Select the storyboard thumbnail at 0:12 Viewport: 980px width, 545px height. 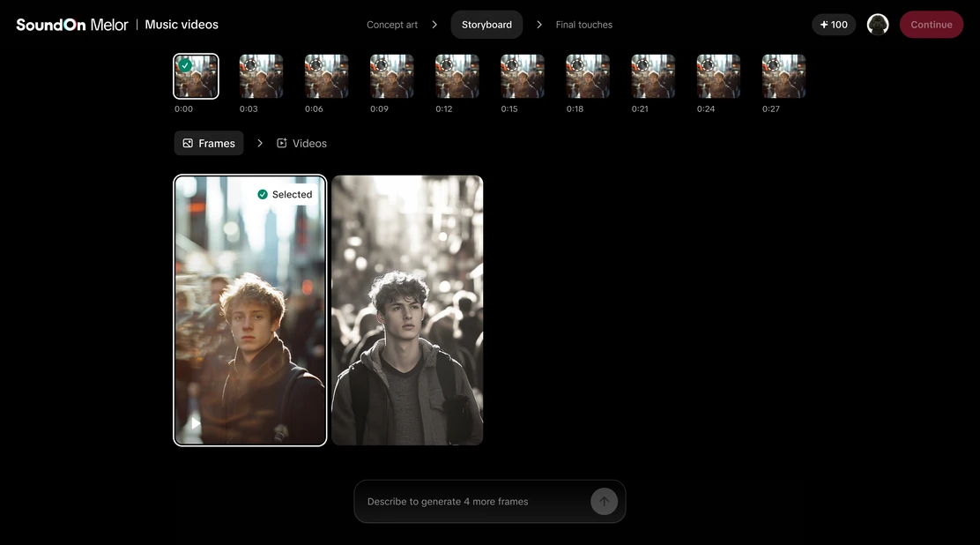457,77
